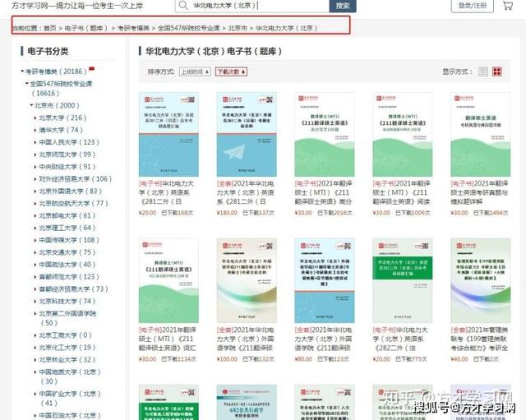Select 中国传媒大学（108） in the tree
Viewport: 526px width, 420px height.
tap(69, 240)
